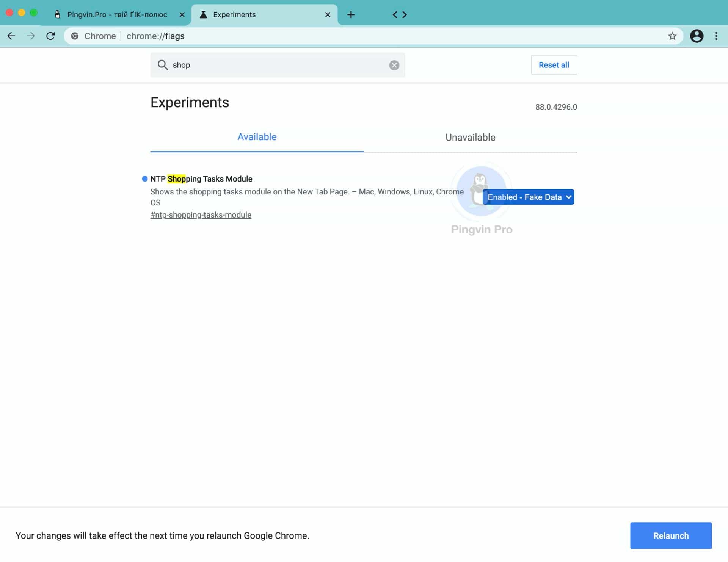The width and height of the screenshot is (728, 562).
Task: Click the Reset all button
Action: (554, 65)
